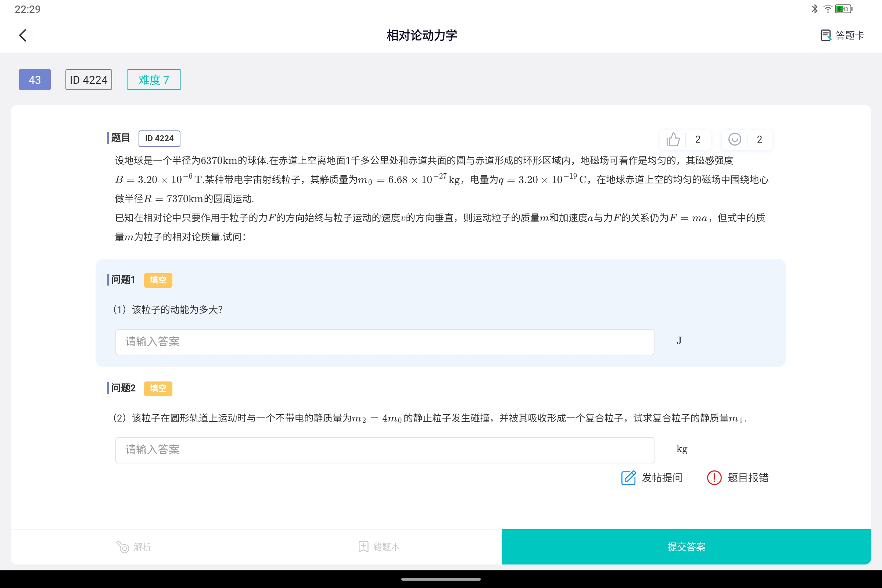882x588 pixels.
Task: Click the ID 4224 tag beside 题目
Action: click(x=159, y=138)
